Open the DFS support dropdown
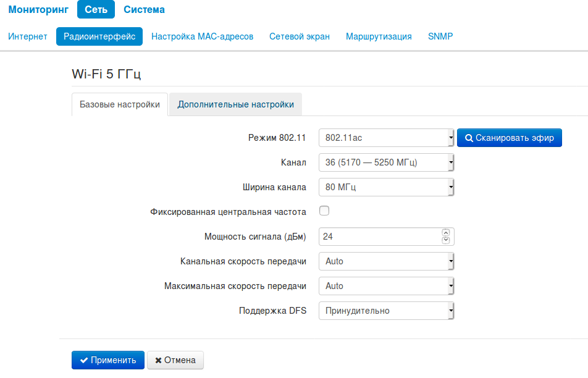Screen dimensions: 588x378 pos(386,311)
